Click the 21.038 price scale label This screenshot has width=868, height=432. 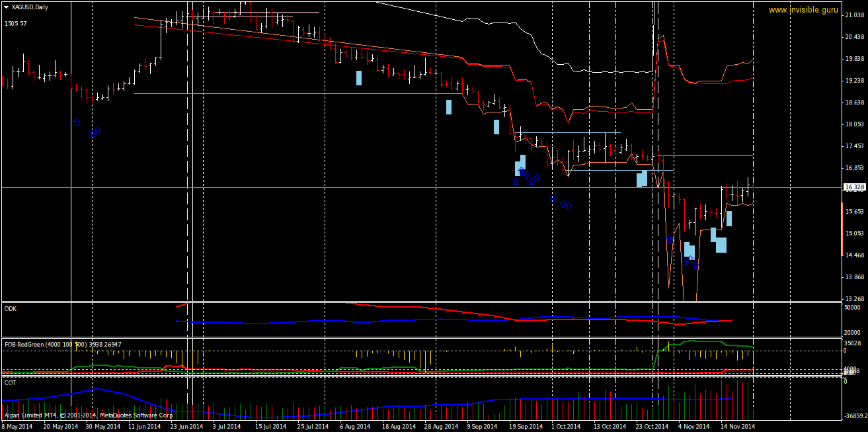(855, 15)
